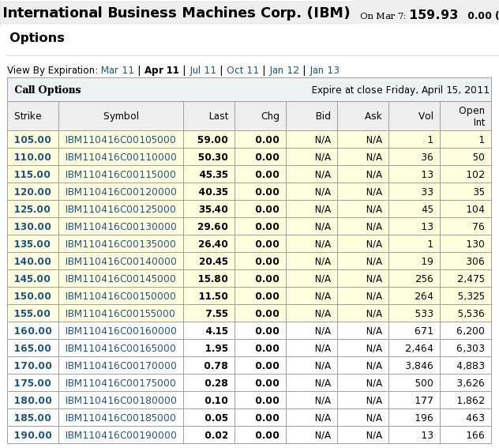The height and width of the screenshot is (448, 499).
Task: Click the 170.00 strike price link
Action: click(33, 365)
